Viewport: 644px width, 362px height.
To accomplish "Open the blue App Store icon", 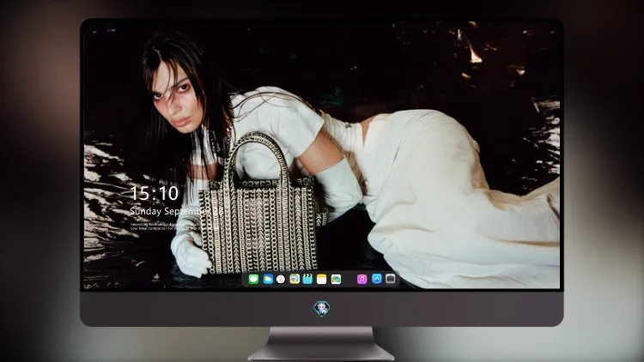I will click(x=377, y=279).
